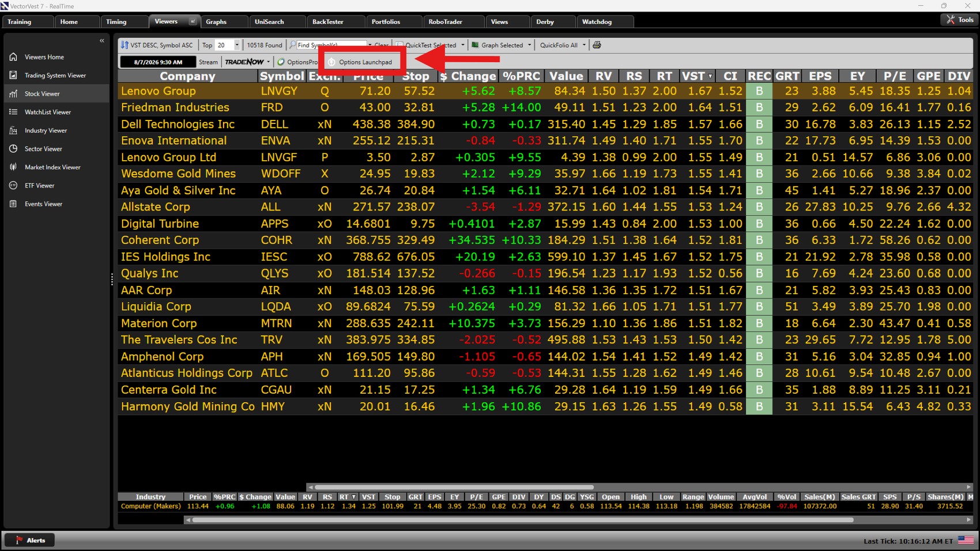Image resolution: width=980 pixels, height=551 pixels.
Task: Select the Harmony Gold Mining Co row
Action: tap(545, 407)
